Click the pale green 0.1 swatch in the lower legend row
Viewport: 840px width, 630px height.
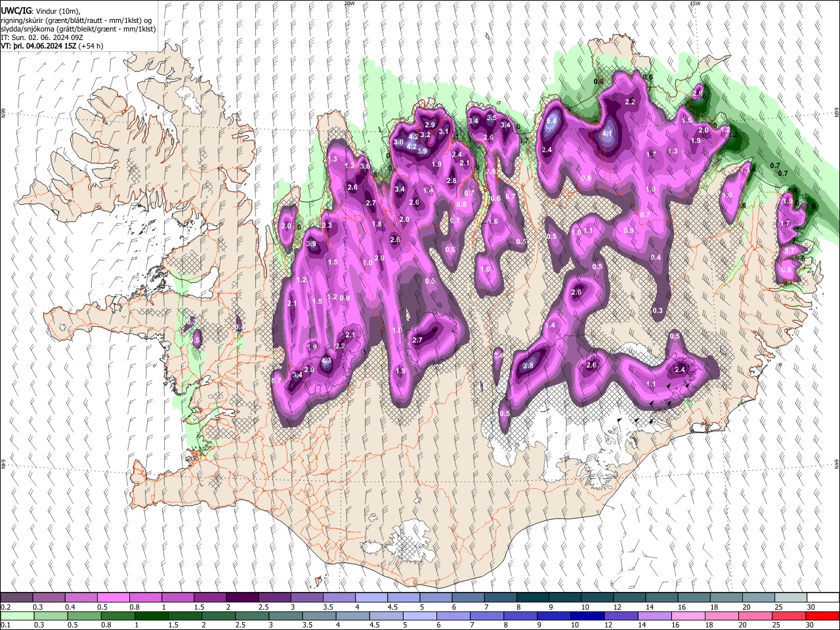pos(16,616)
